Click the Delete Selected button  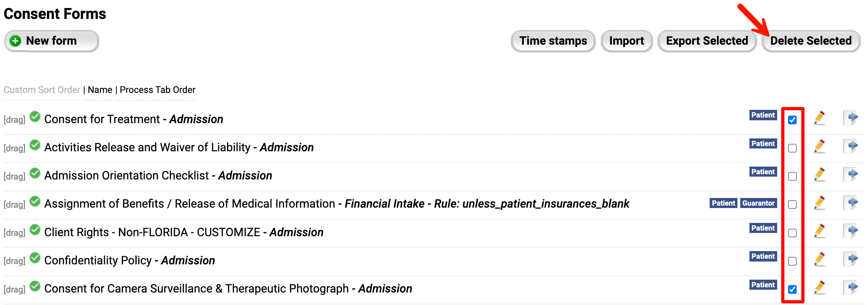click(x=811, y=41)
